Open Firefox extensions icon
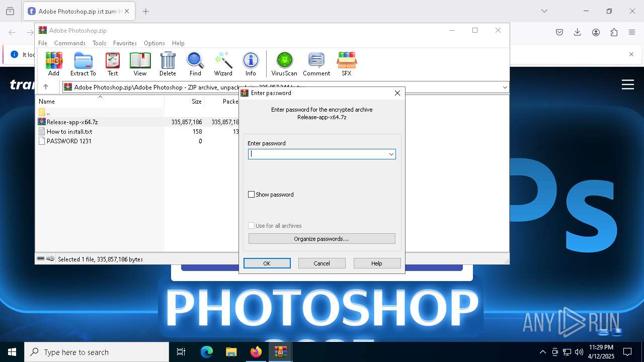 pos(614,32)
